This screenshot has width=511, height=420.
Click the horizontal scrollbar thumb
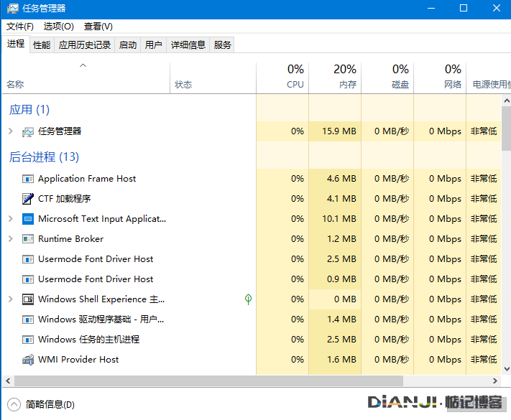pos(208,381)
